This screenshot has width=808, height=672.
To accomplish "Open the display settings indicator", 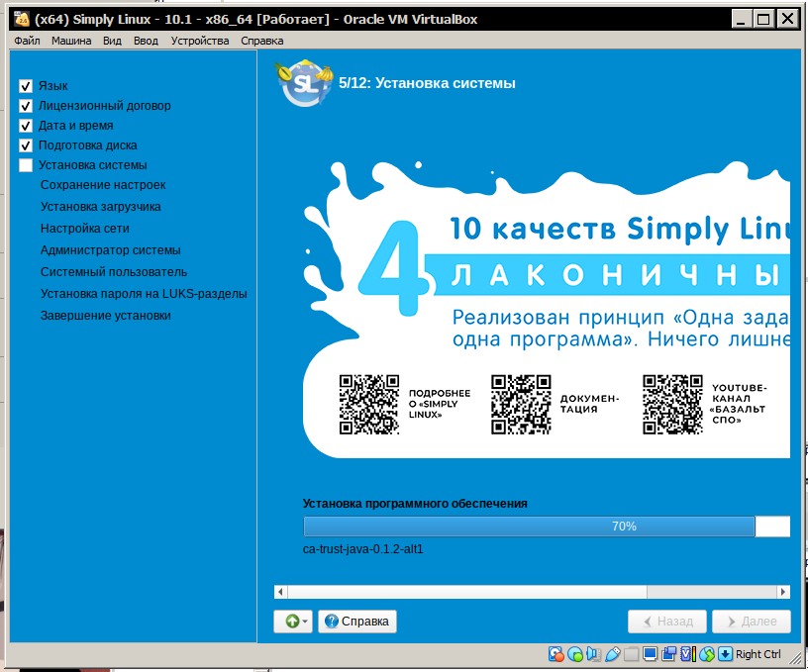I will point(651,654).
